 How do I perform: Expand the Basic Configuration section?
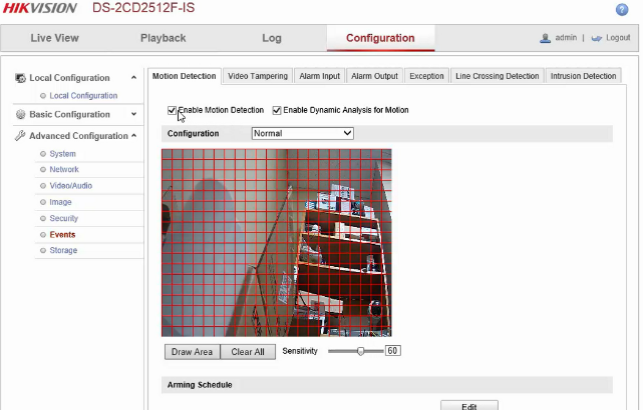(x=134, y=114)
